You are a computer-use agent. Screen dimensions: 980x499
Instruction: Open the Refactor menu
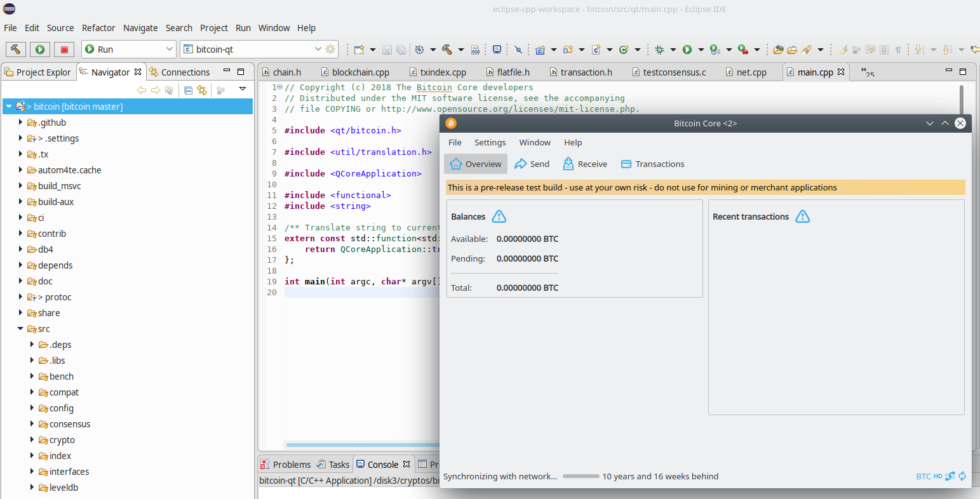click(98, 28)
